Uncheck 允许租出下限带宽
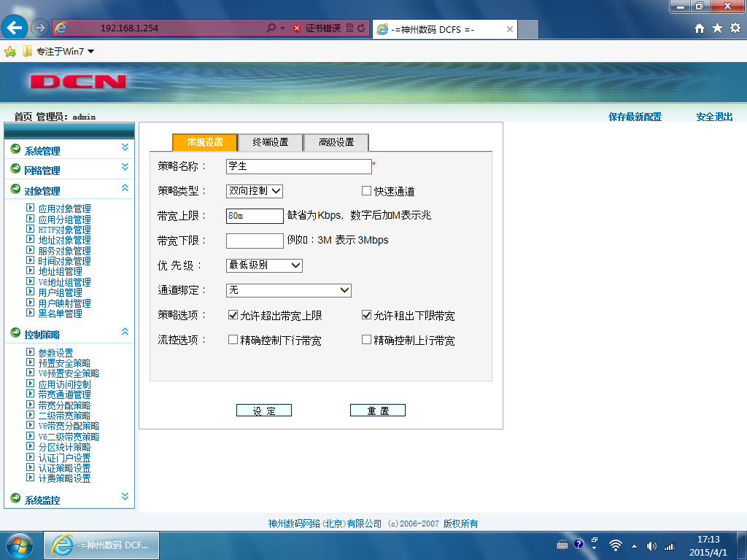747x560 pixels. coord(366,315)
